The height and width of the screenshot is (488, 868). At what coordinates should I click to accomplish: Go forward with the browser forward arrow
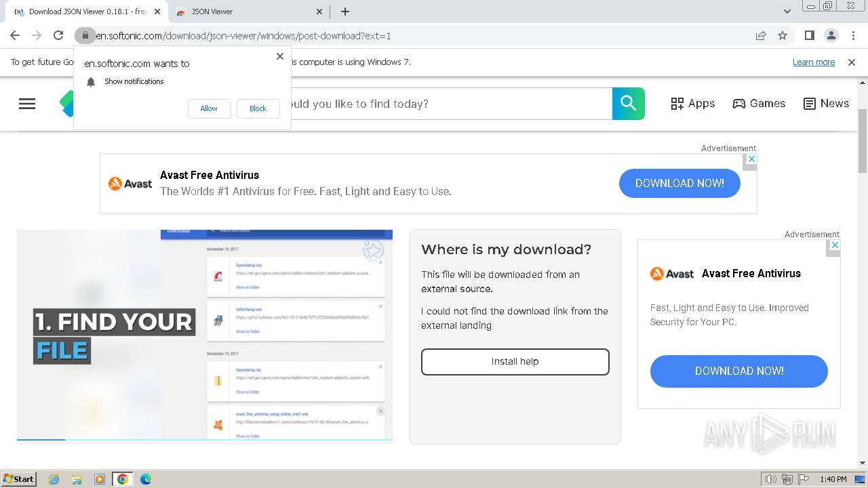[x=37, y=35]
